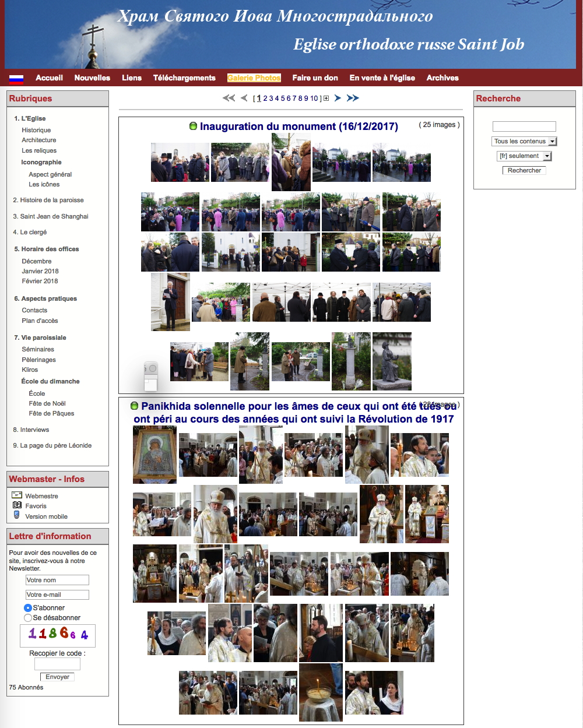The image size is (583, 728).
Task: Click green bullet beside Inauguration du monument
Action: 193,126
